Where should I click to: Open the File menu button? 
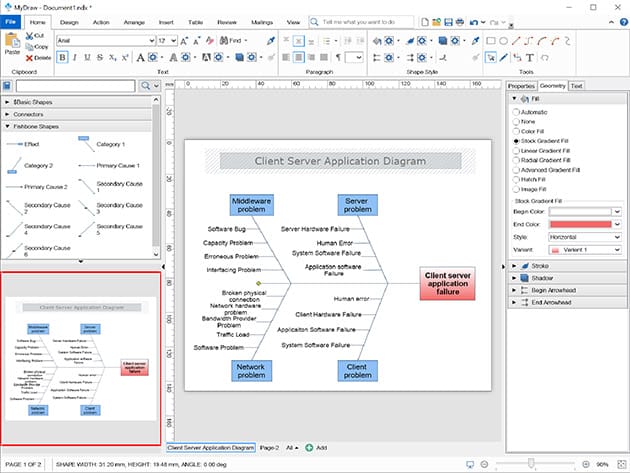click(12, 21)
